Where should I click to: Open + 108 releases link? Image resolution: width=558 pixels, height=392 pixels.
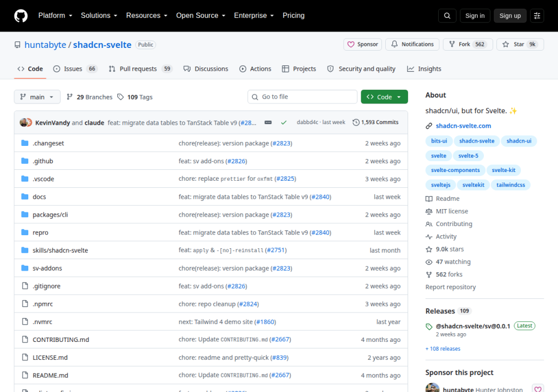click(443, 348)
